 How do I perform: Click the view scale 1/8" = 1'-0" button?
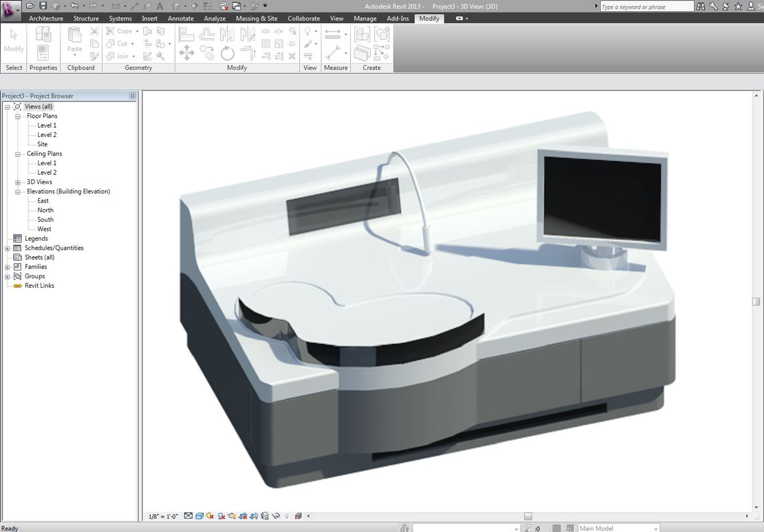point(163,516)
